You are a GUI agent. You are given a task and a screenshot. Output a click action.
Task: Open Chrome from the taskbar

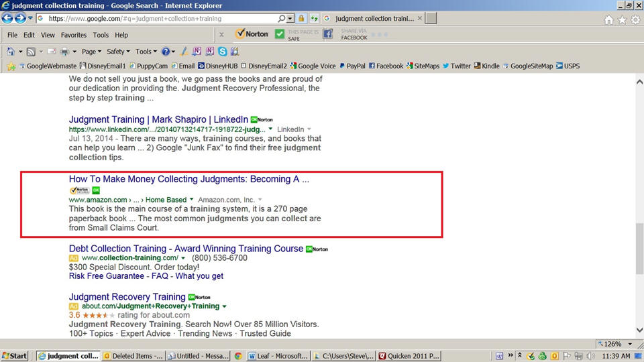click(x=237, y=356)
